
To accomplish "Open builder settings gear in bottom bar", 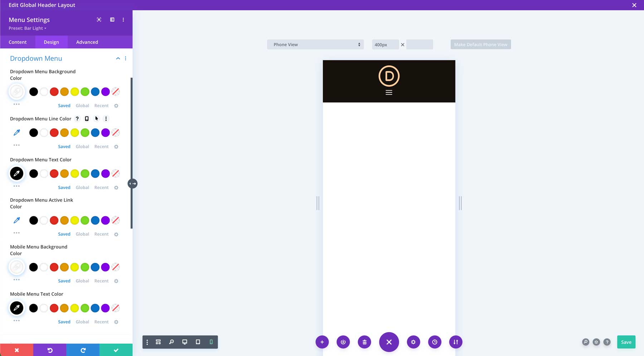I will coord(413,342).
